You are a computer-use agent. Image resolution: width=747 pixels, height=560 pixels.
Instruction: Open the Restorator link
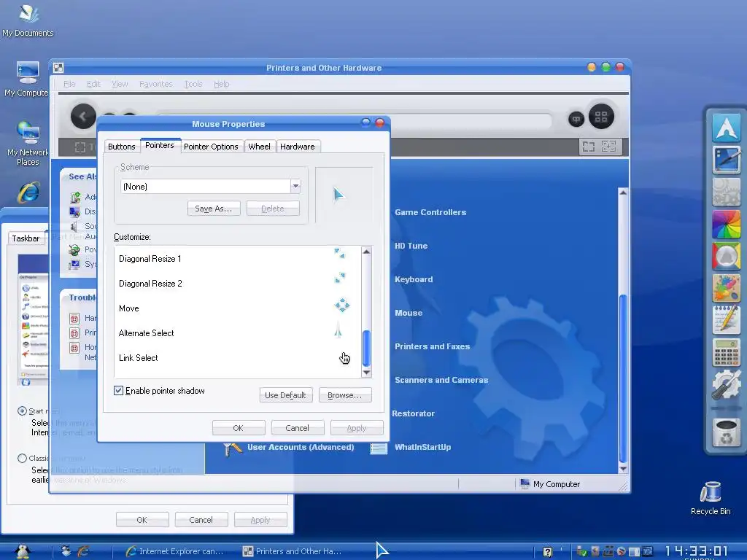click(x=413, y=413)
